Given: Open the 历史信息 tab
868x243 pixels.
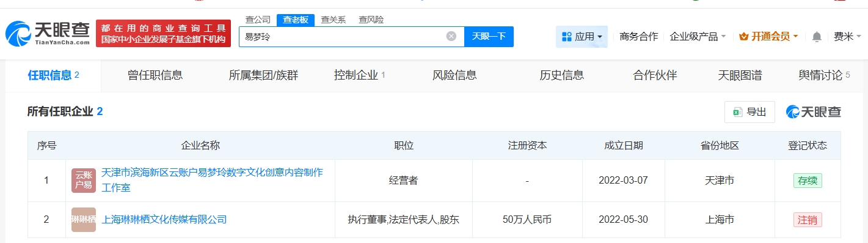Looking at the screenshot, I should 562,75.
